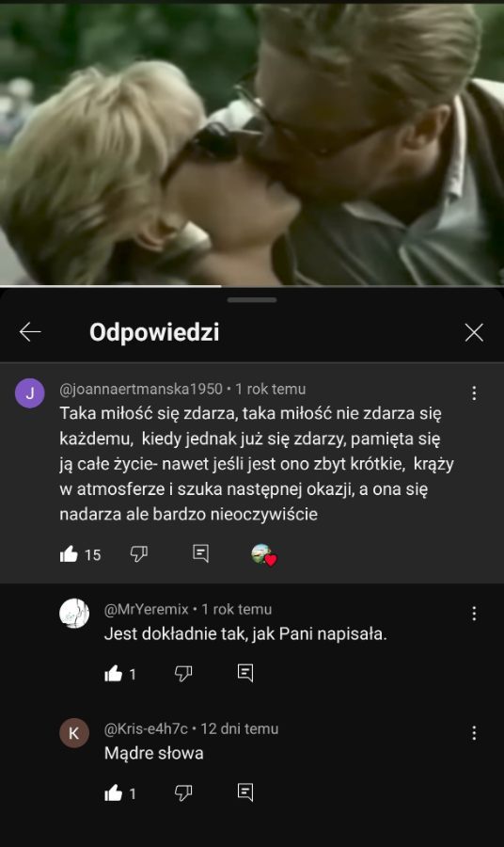
Task: Dislike MrYeremix's reply
Action: pos(183,673)
